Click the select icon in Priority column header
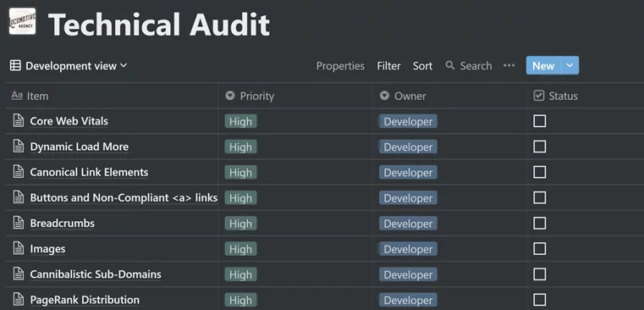Viewport: 644px width, 310px height. (230, 96)
